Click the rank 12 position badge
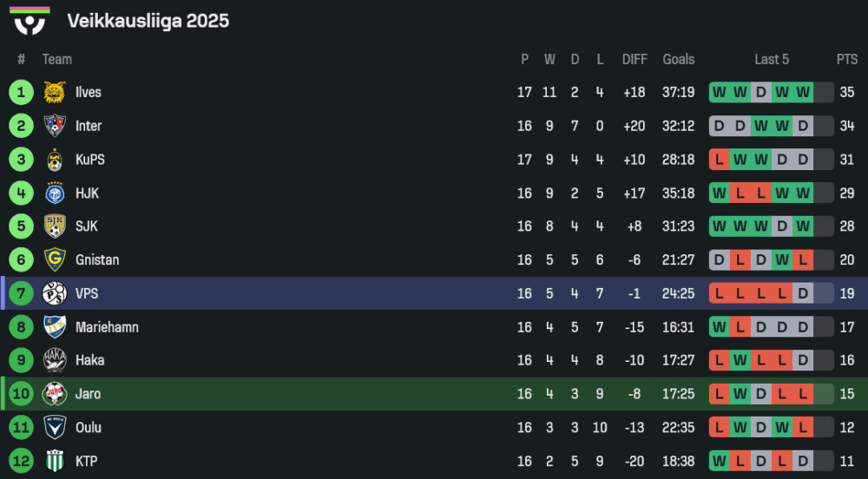Screen dimensions: 868x479 pos(21,462)
